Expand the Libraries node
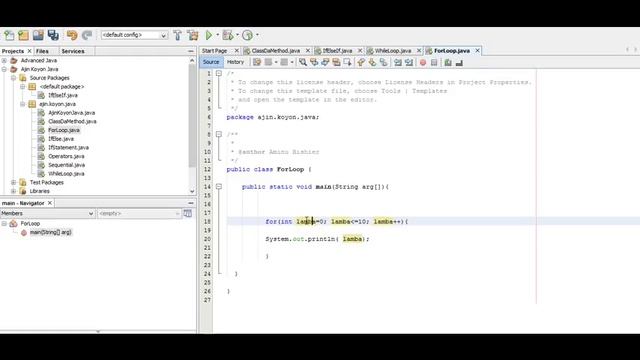This screenshot has height=360, width=640. 13,191
